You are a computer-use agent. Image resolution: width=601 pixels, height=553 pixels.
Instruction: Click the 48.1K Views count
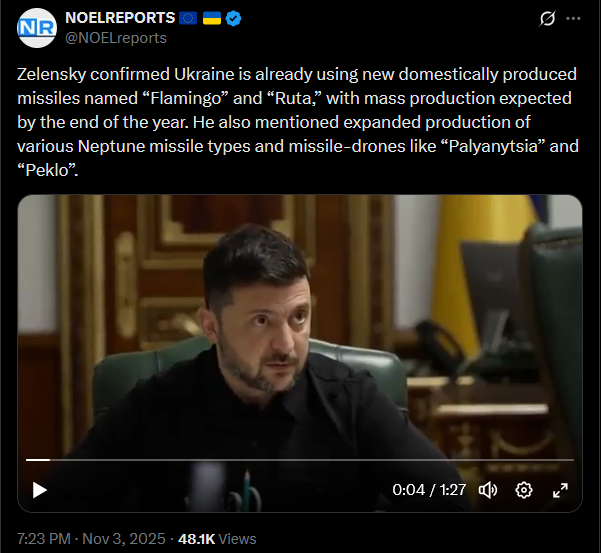pyautogui.click(x=217, y=538)
